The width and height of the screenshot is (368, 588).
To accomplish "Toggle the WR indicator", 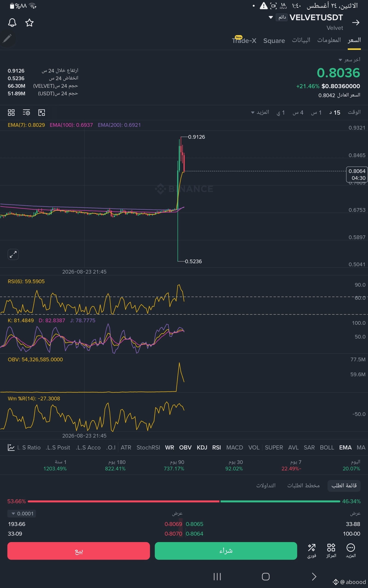I will (170, 447).
